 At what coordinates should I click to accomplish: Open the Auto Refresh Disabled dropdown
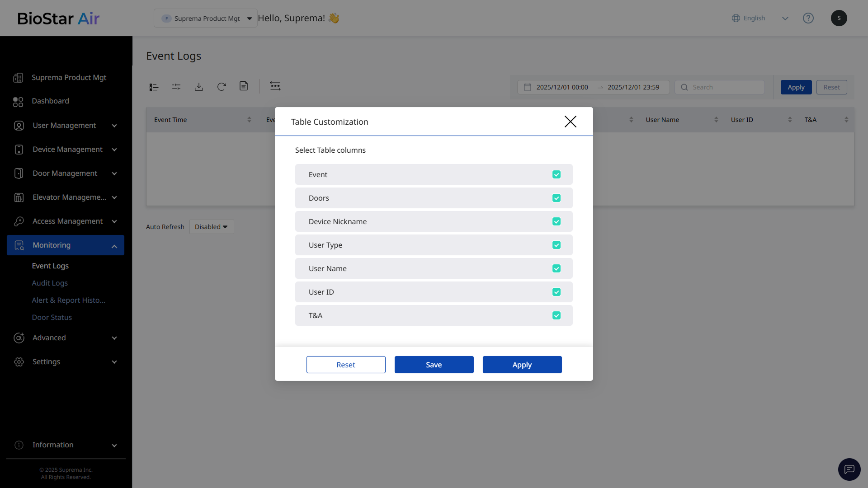(x=211, y=227)
